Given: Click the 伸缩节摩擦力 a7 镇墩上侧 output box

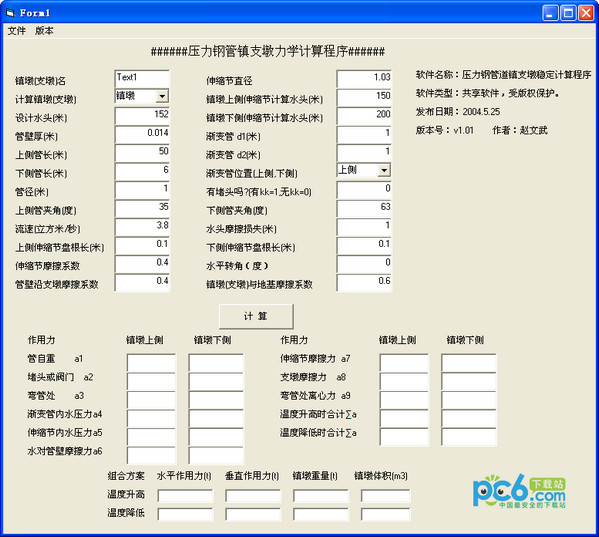Looking at the screenshot, I should point(404,362).
